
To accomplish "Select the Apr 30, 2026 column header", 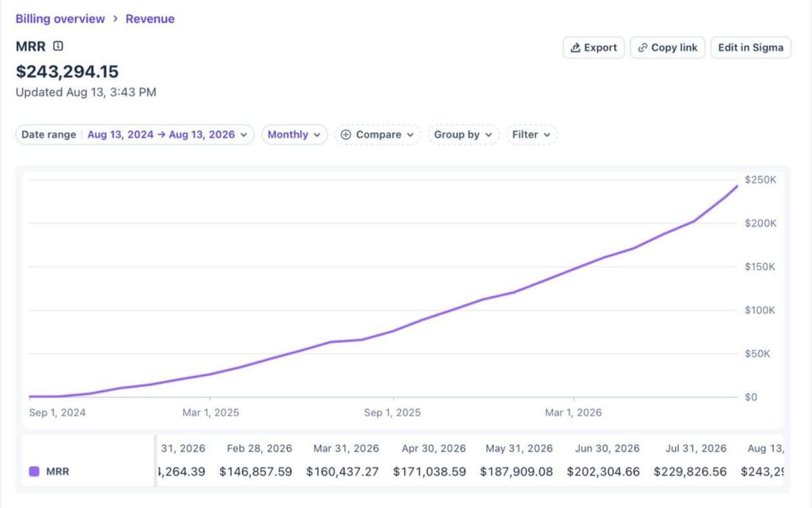I will [x=434, y=448].
